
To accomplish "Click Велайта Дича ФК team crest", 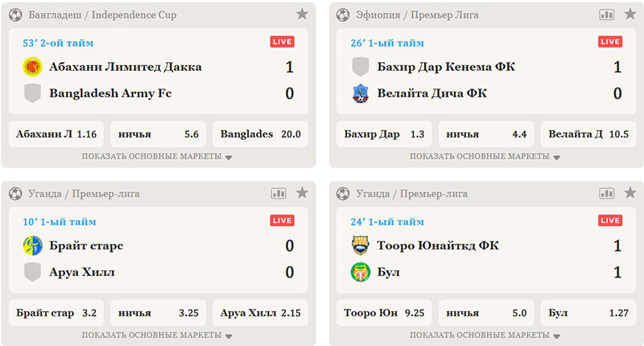I will tap(361, 93).
